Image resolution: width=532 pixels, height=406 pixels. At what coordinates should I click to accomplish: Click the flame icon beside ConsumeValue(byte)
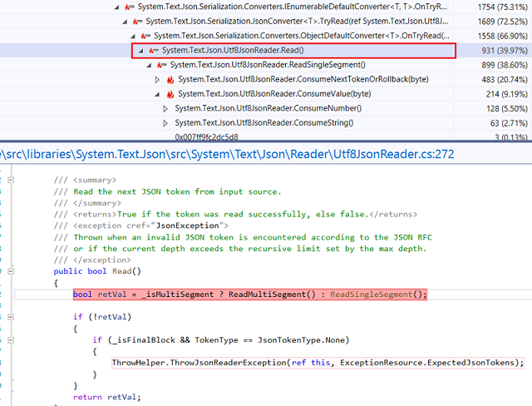point(170,94)
